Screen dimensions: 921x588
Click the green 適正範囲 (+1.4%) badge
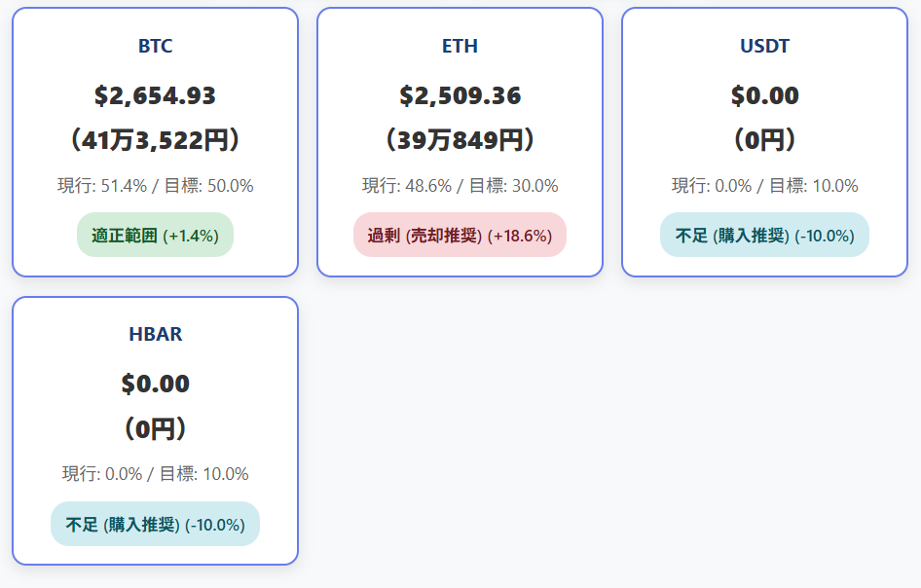pyautogui.click(x=155, y=235)
